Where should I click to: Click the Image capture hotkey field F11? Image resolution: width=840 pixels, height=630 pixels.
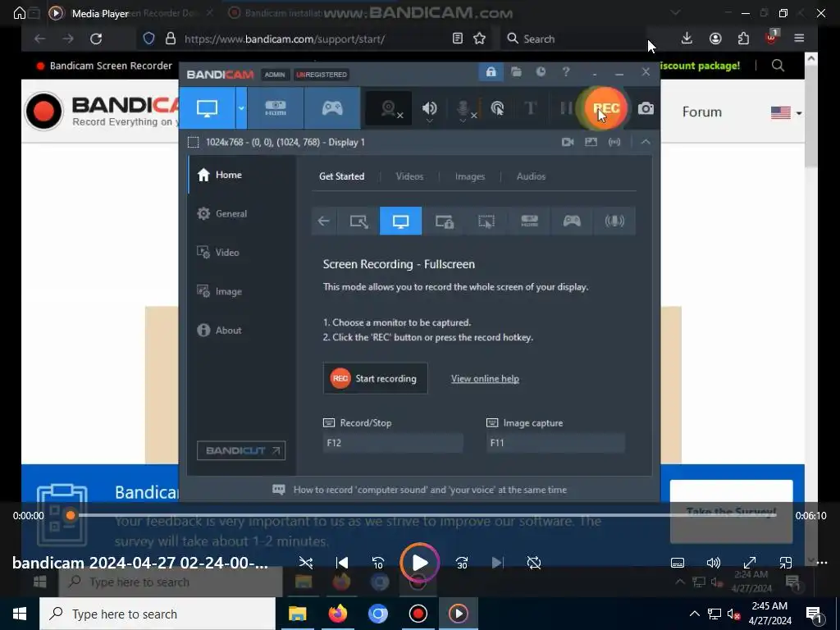(555, 443)
